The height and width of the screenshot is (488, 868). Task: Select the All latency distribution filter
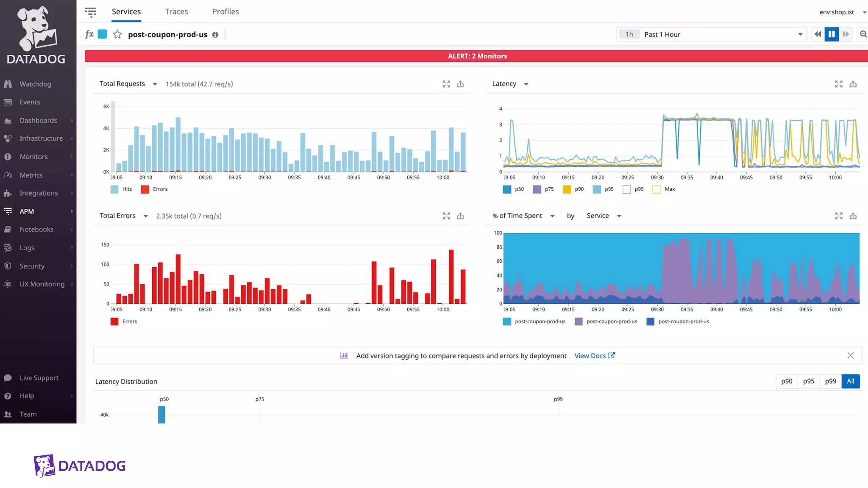[x=851, y=381]
